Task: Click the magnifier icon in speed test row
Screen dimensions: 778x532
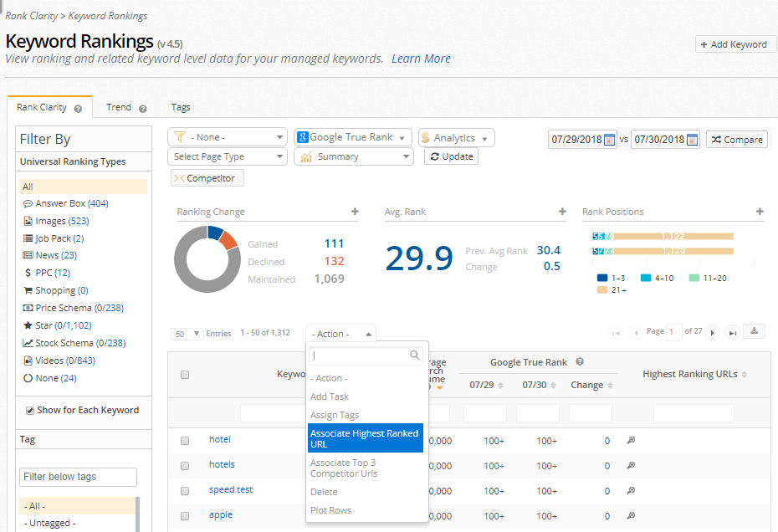Action: click(631, 490)
